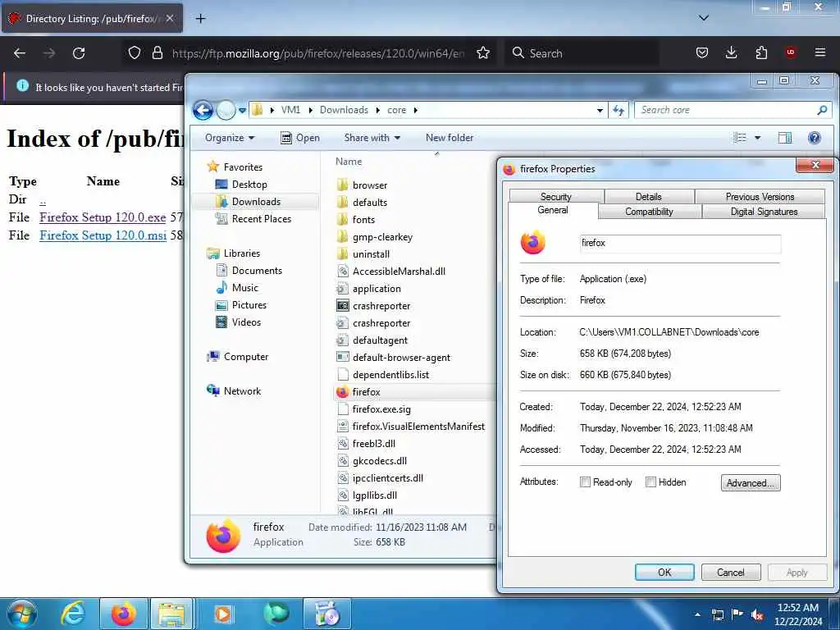Screen dimensions: 840x630
Task: Open Windows Explorer from taskbar
Action: point(172,614)
